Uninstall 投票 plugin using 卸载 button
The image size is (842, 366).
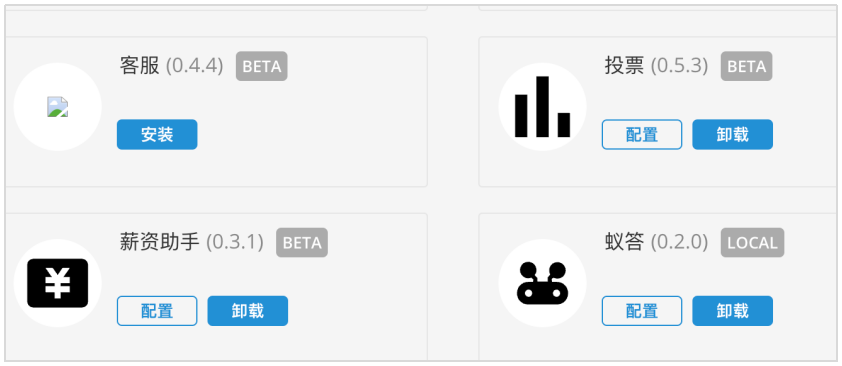coord(732,135)
